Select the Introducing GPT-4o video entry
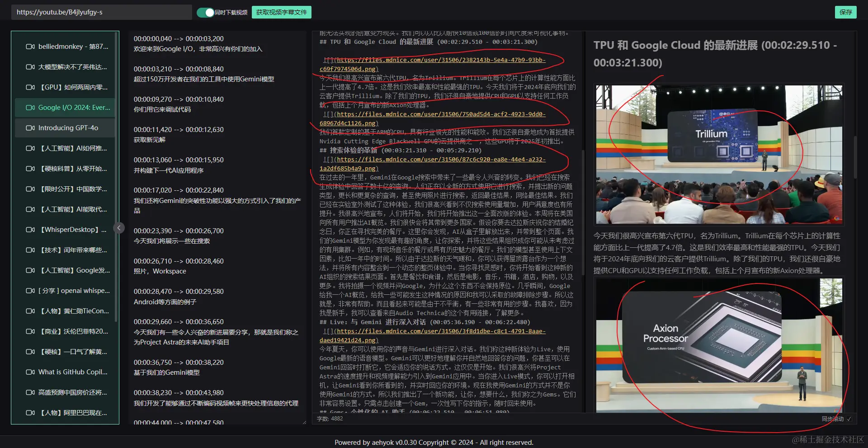 (65, 128)
